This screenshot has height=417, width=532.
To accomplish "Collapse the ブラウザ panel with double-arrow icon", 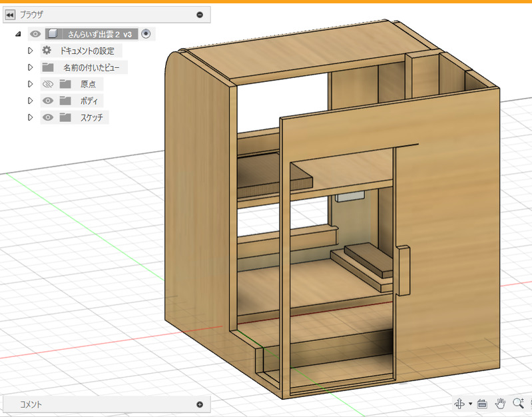I will [x=10, y=15].
